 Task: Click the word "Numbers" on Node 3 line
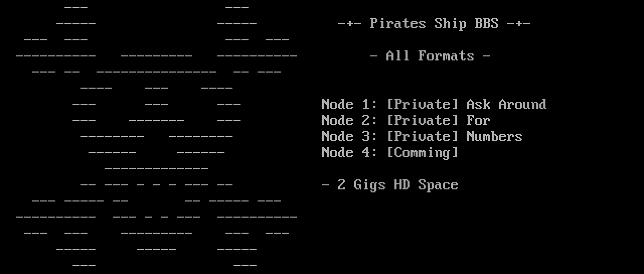pos(494,136)
